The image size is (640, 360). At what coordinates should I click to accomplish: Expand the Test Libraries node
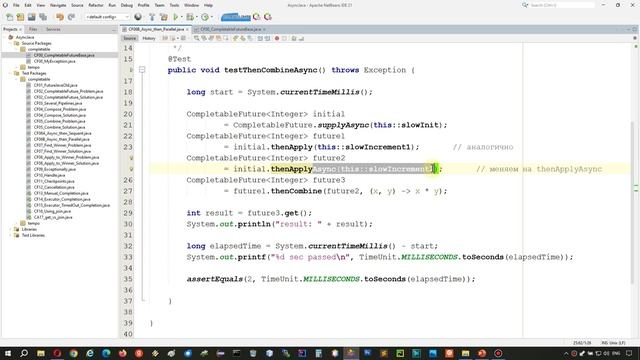pyautogui.click(x=11, y=236)
